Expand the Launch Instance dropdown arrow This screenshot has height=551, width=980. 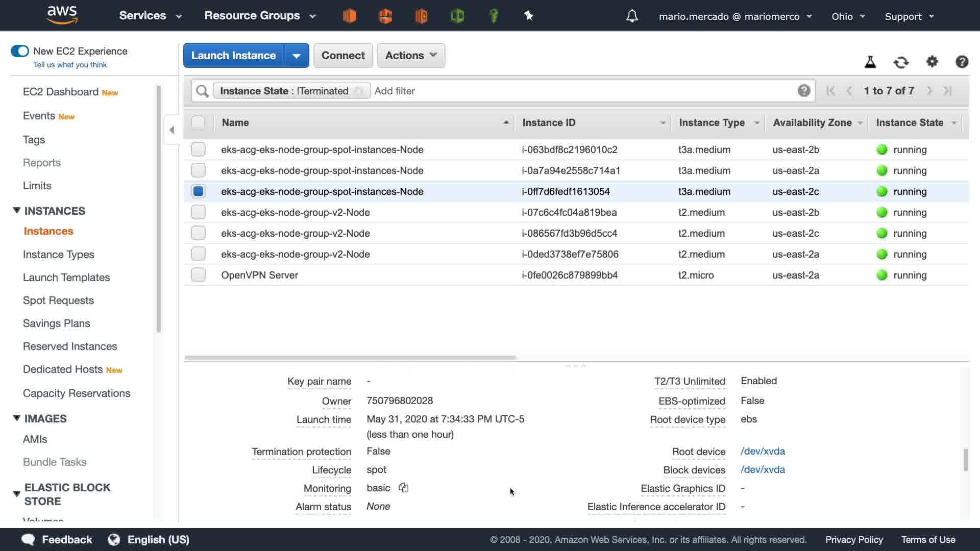click(297, 56)
